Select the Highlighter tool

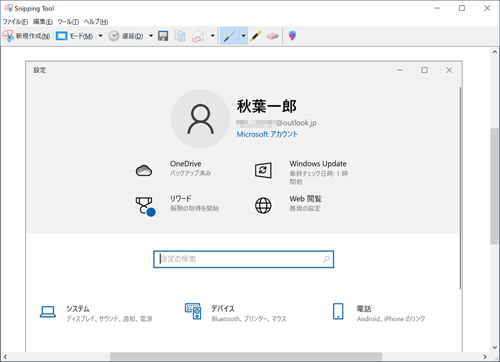pos(256,36)
